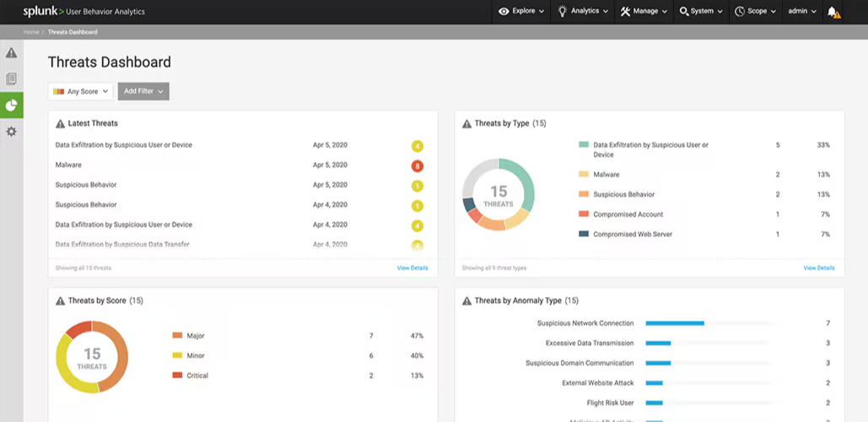Go to Home breadcrumb
The width and height of the screenshot is (868, 422).
pyautogui.click(x=31, y=32)
